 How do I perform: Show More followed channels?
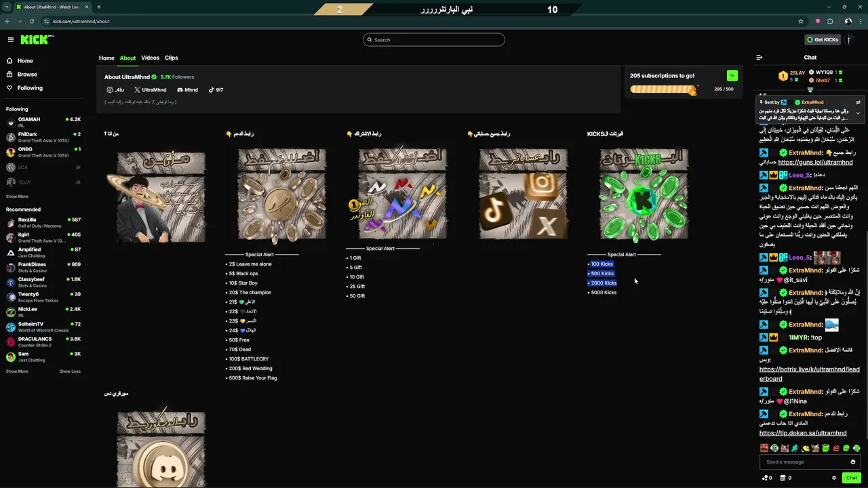(17, 197)
